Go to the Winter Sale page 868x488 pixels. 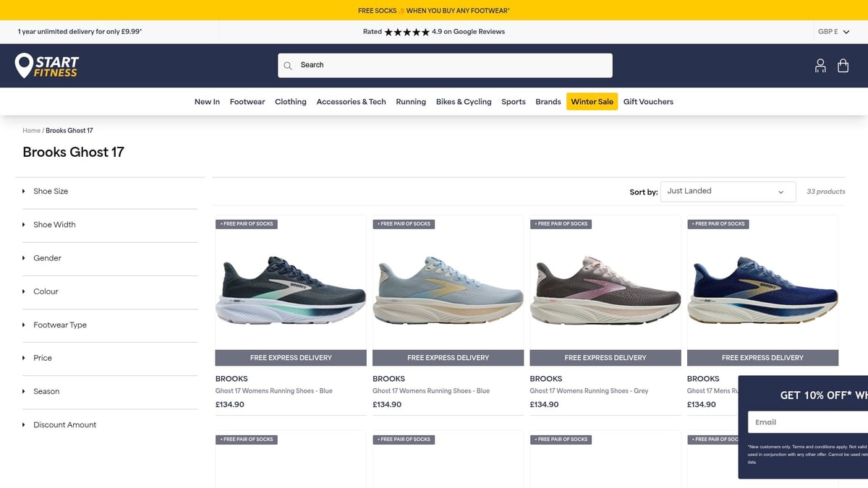click(x=592, y=102)
